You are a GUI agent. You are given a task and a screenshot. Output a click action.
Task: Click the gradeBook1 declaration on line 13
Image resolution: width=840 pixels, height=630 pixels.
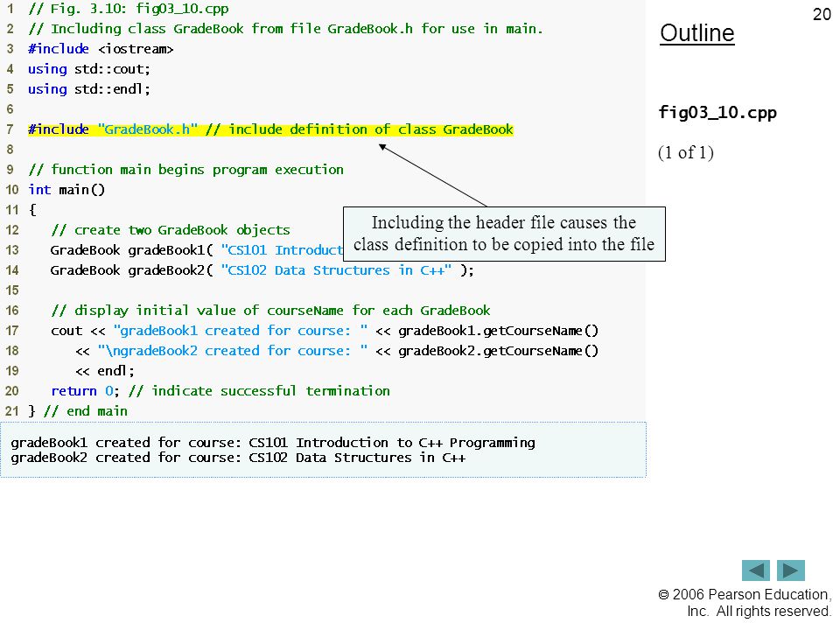pyautogui.click(x=197, y=250)
